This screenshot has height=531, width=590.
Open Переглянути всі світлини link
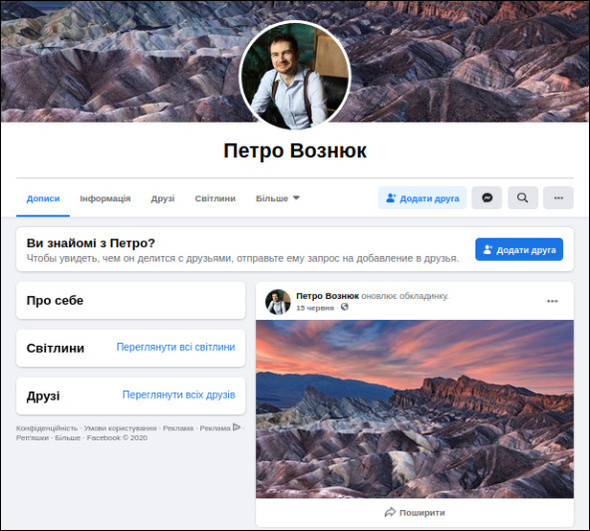click(x=176, y=347)
